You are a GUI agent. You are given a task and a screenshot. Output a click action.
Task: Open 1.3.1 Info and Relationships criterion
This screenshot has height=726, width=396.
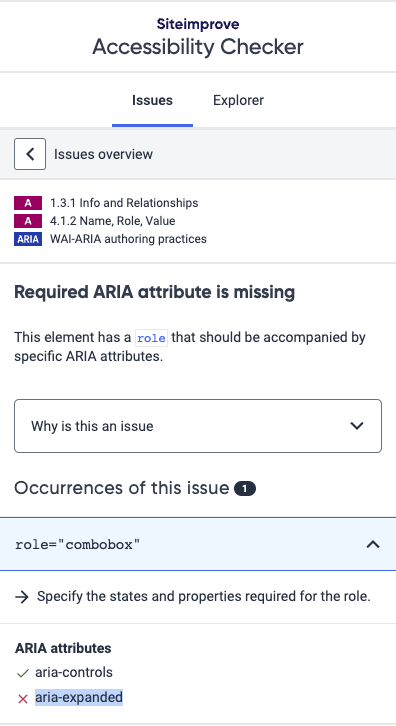[124, 203]
